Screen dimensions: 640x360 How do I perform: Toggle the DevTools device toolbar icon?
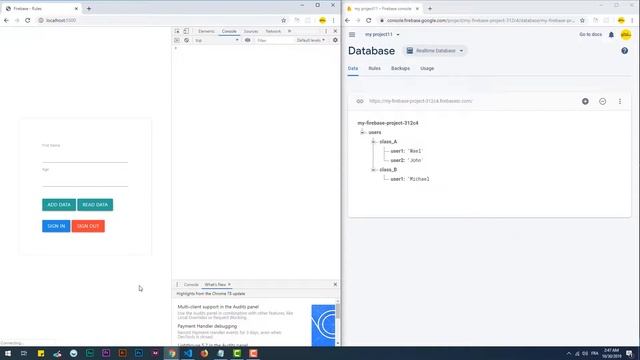[186, 31]
